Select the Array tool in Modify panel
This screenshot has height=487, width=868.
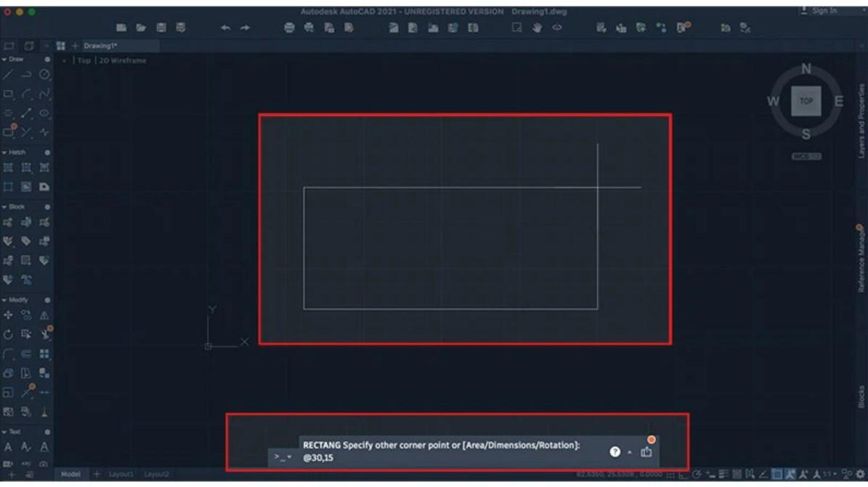tap(44, 353)
